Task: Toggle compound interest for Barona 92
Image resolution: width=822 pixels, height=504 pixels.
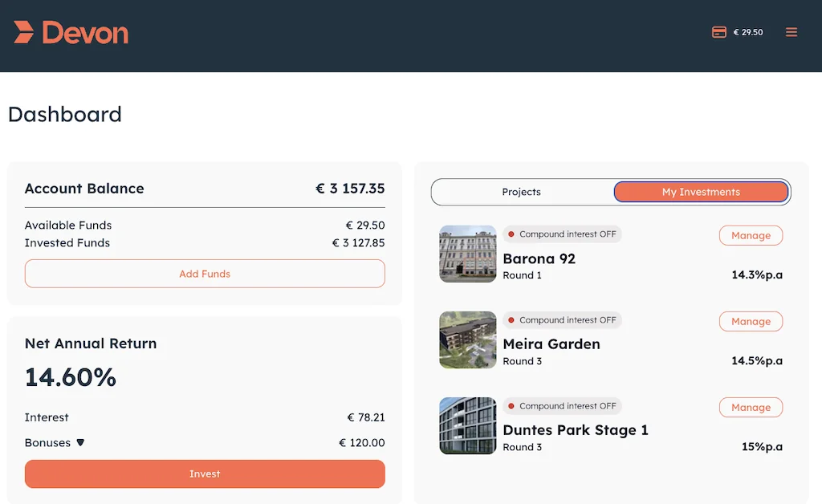Action: [562, 234]
